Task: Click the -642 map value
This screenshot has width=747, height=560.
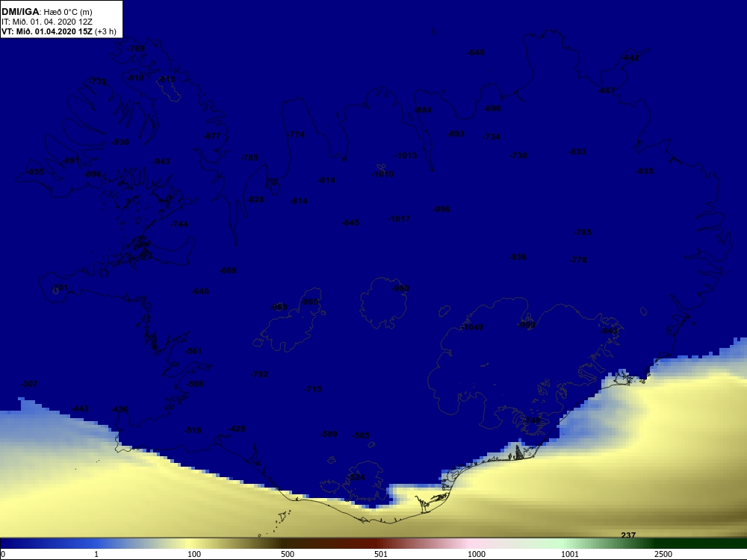Action: pyautogui.click(x=631, y=57)
